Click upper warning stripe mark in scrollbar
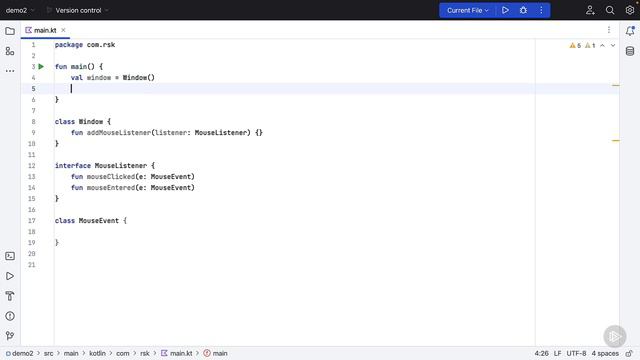The height and width of the screenshot is (360, 640). (x=616, y=85)
